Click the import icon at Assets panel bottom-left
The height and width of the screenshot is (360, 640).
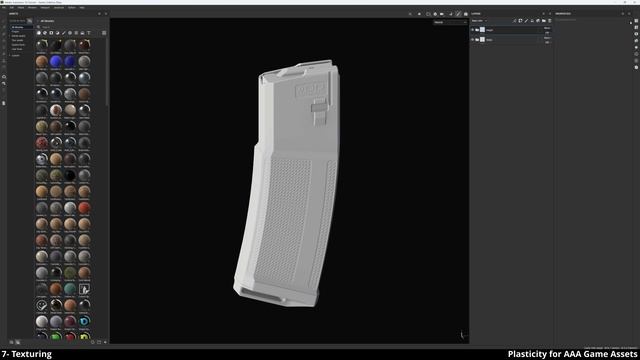11,342
